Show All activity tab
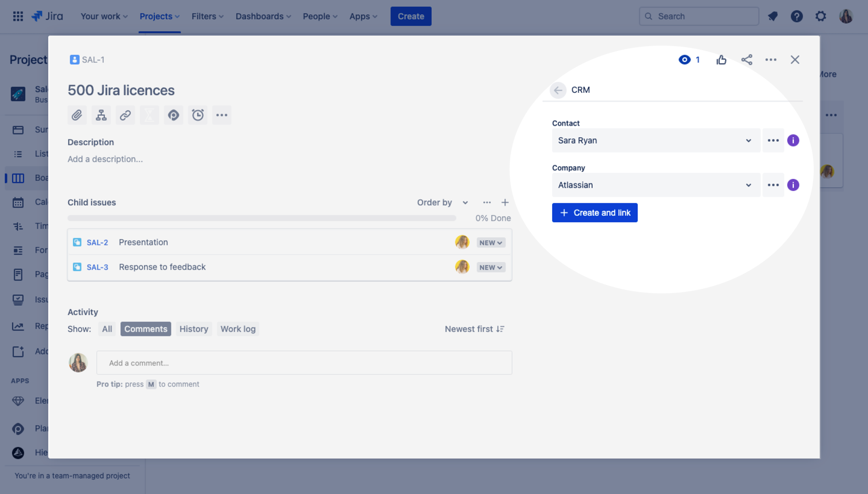This screenshot has height=494, width=868. tap(107, 329)
